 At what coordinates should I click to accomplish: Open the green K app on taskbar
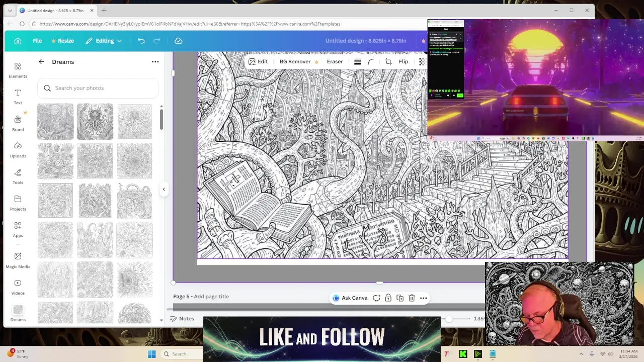click(x=463, y=354)
